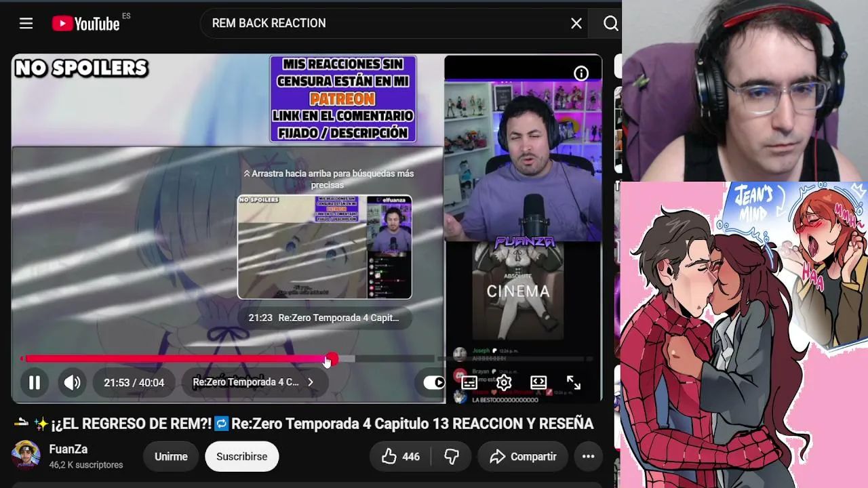Screen dimensions: 868x488
Task: Turn on subtitles with the captions icon
Action: pyautogui.click(x=469, y=383)
